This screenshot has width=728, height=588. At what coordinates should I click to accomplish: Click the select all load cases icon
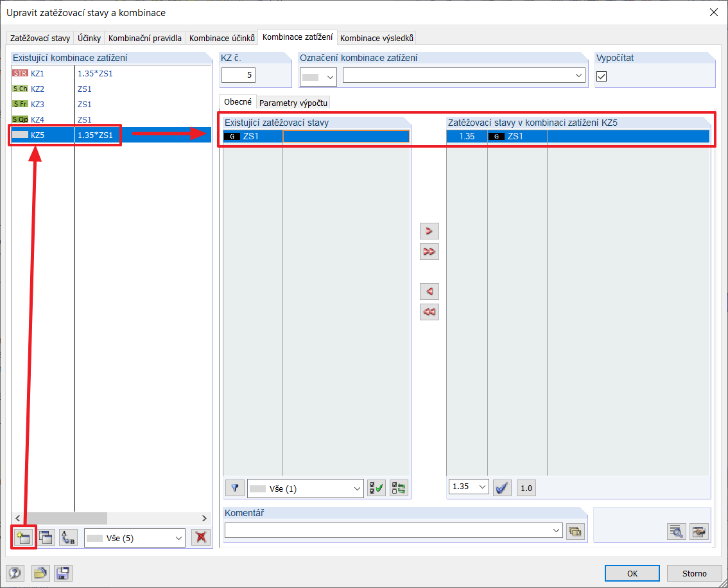[377, 489]
